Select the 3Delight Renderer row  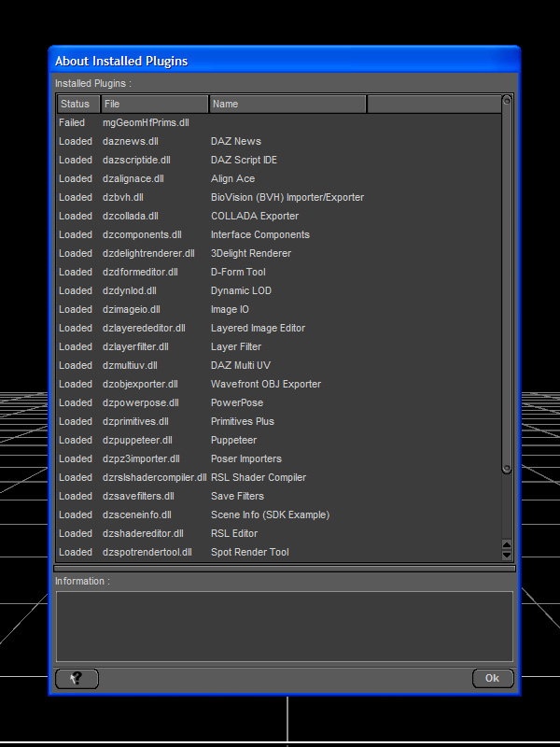279,253
